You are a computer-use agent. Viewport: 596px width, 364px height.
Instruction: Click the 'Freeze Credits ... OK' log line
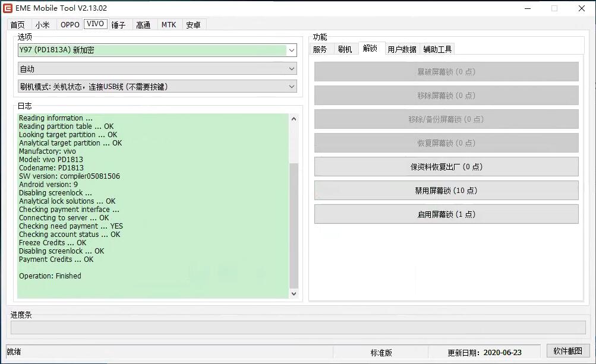pyautogui.click(x=52, y=242)
